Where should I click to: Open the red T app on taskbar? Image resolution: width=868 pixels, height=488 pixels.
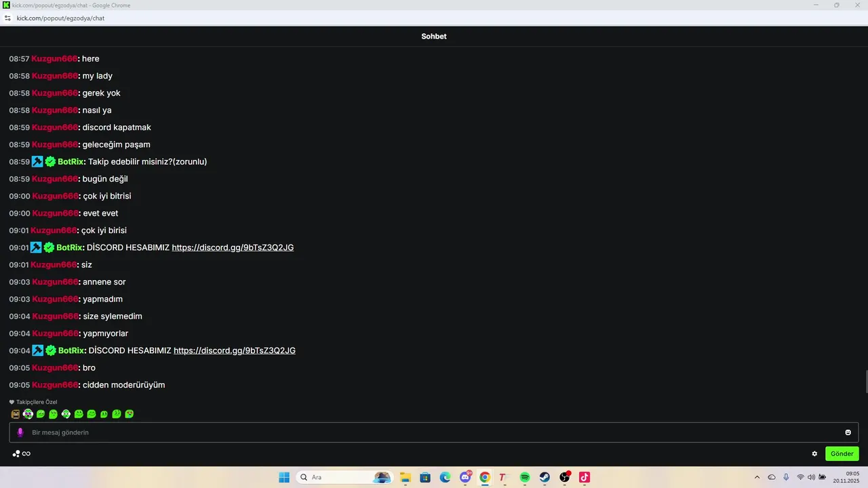pos(502,477)
